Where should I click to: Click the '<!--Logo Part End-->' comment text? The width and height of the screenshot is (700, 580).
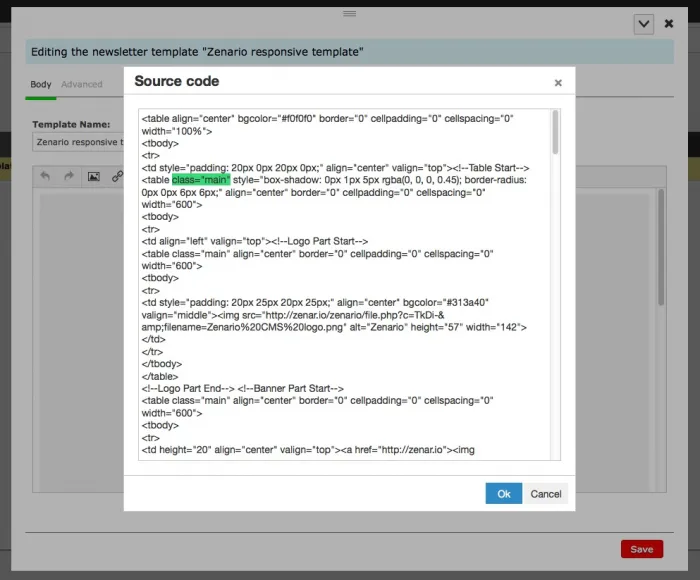[x=188, y=388]
